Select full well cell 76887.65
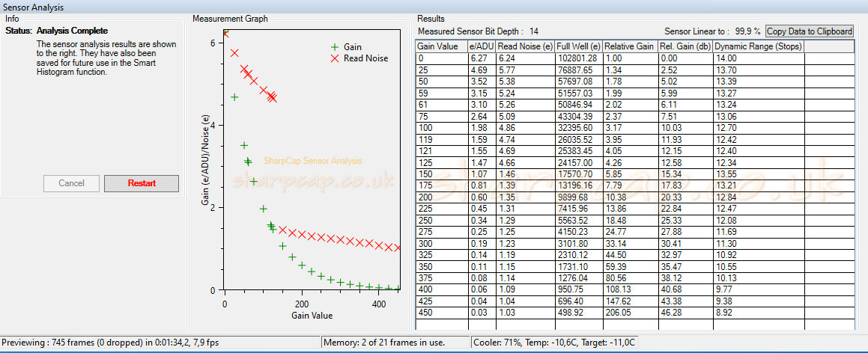 tap(578, 70)
